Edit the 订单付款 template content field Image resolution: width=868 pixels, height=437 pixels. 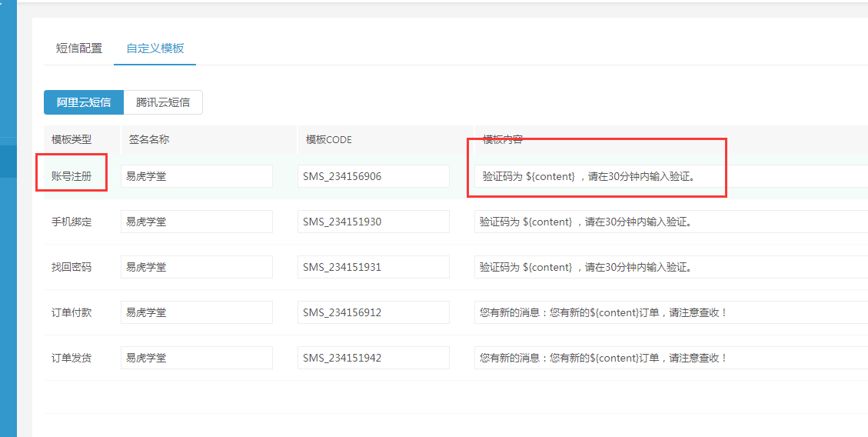click(671, 312)
